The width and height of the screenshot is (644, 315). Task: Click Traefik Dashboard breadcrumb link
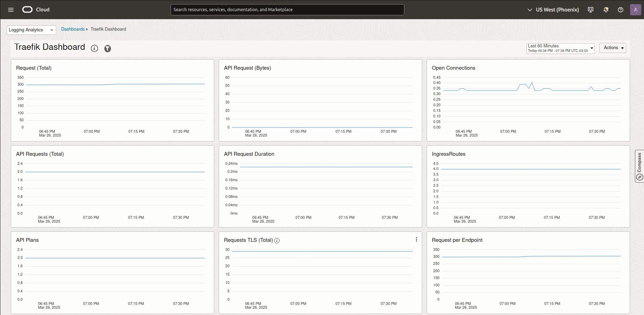(108, 29)
